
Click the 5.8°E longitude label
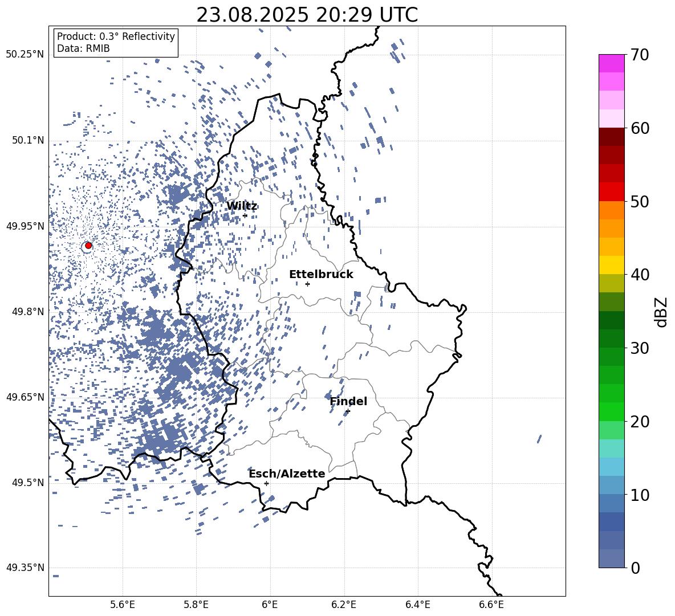pyautogui.click(x=196, y=605)
